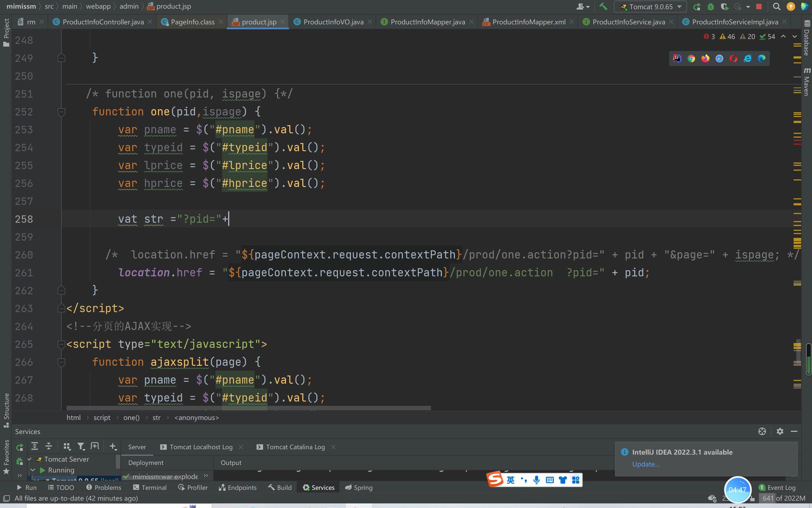Click the webapp breadcrumb in navigation bar

pos(98,7)
